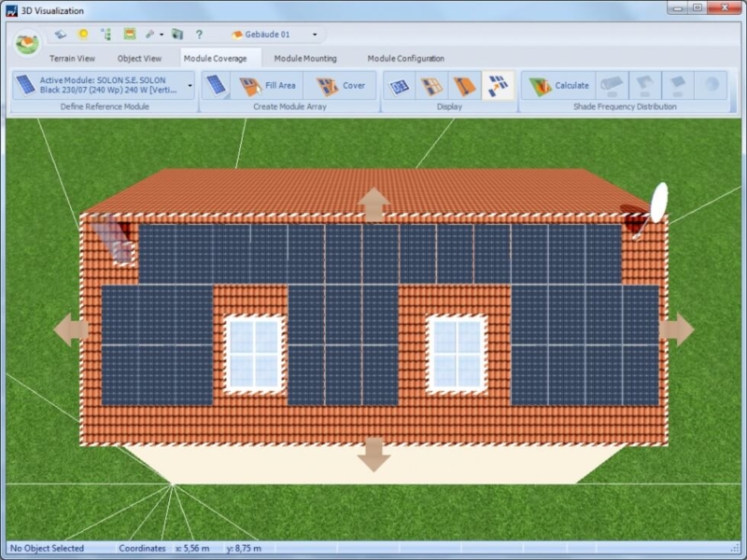Click the tree structure icon in quick toolbar
The height and width of the screenshot is (560, 747).
pyautogui.click(x=106, y=35)
